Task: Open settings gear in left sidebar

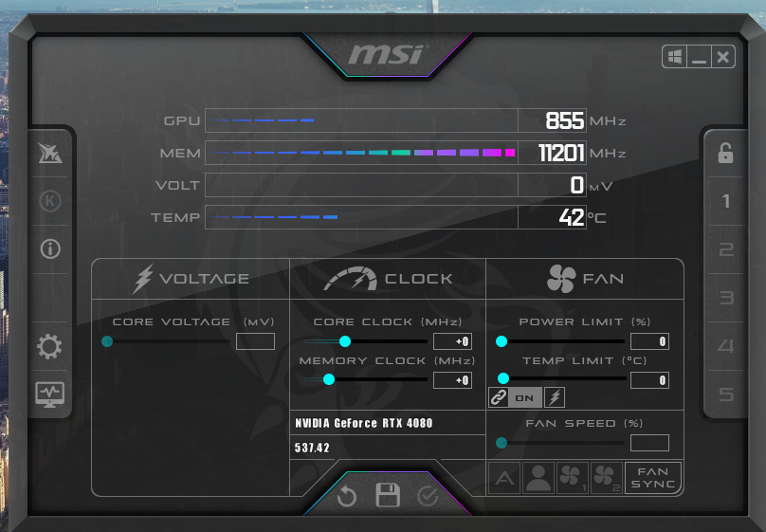Action: (50, 347)
